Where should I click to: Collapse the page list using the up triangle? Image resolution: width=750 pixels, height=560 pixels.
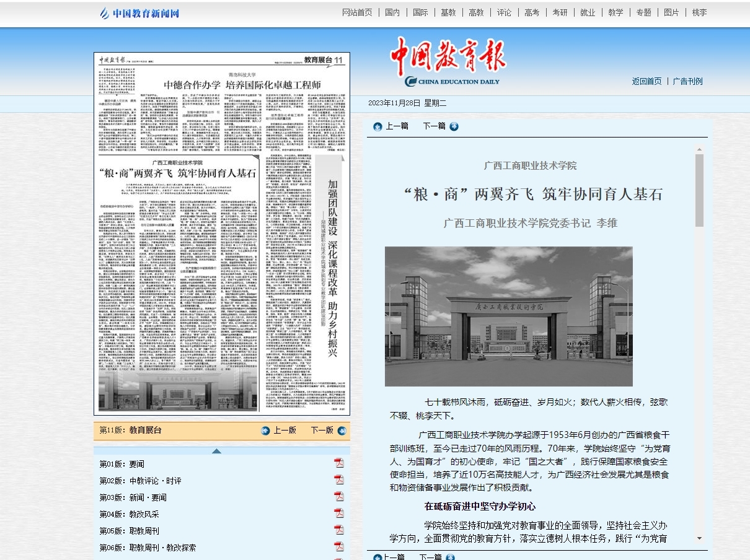[216, 451]
